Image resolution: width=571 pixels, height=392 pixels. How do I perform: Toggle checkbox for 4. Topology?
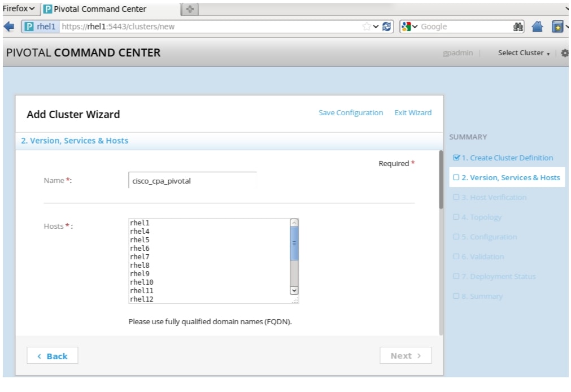456,217
